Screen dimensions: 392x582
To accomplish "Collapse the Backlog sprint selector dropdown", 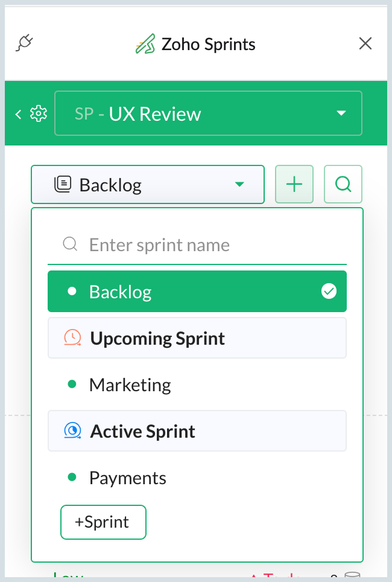I will (148, 185).
